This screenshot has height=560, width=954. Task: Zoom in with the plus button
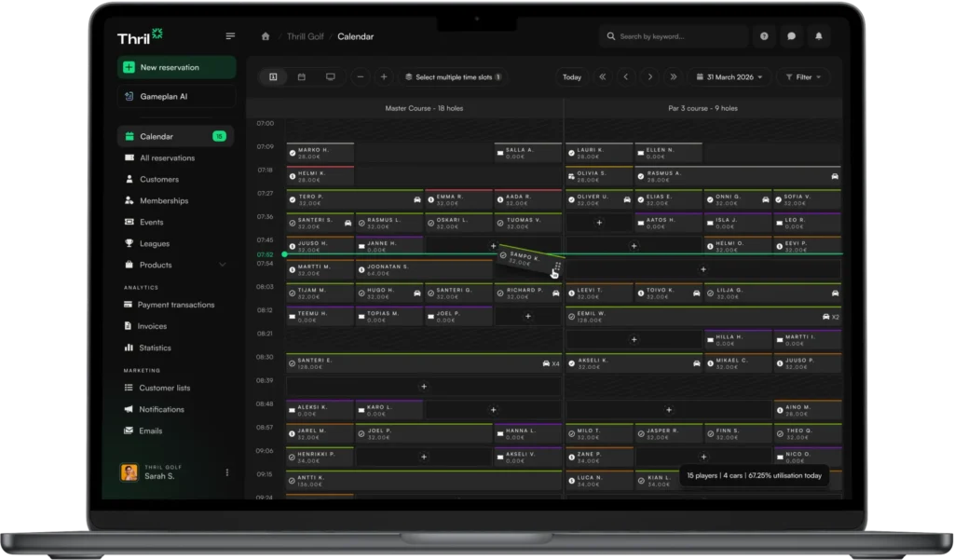(384, 77)
